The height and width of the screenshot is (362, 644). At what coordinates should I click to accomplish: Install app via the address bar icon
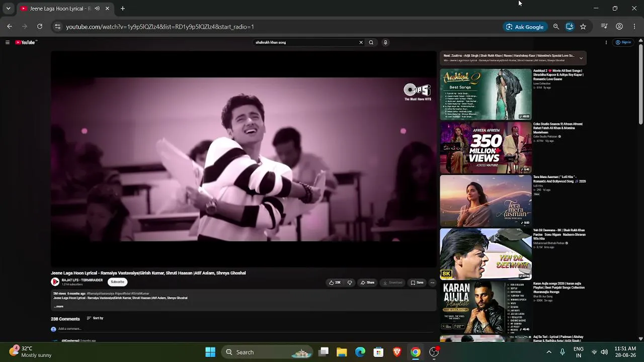[570, 27]
